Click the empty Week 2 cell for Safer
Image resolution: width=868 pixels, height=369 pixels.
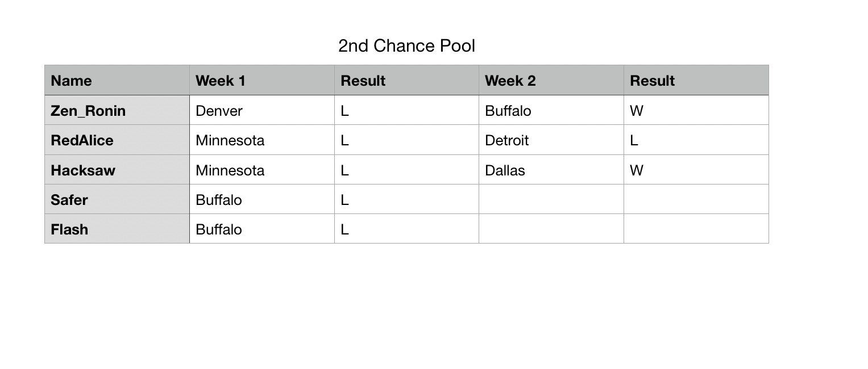(551, 199)
